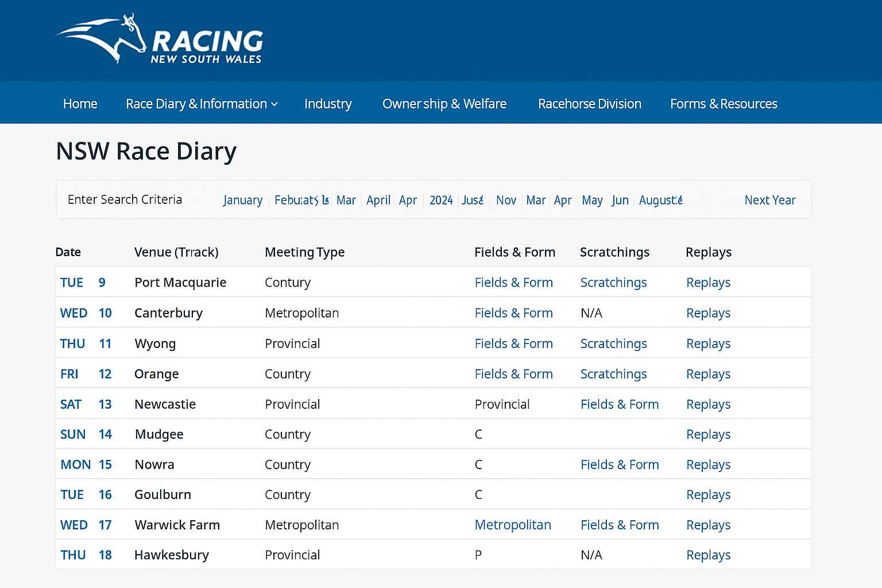The image size is (882, 588).
Task: Expand the Race Diary & Information dropdown
Action: (x=202, y=104)
